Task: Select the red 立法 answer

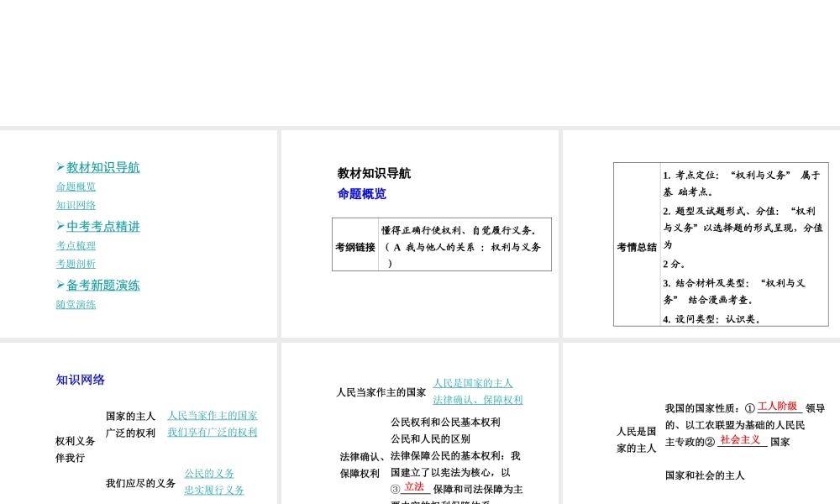Action: click(413, 486)
